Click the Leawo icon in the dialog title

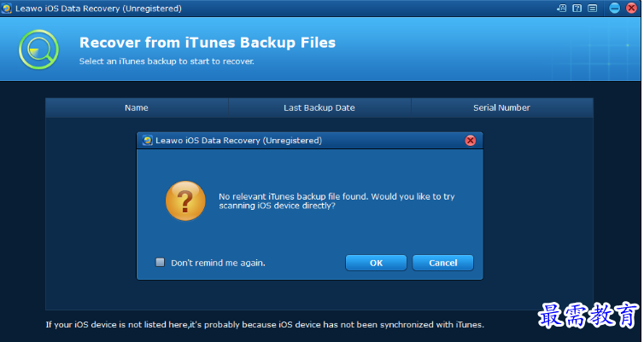tap(148, 141)
